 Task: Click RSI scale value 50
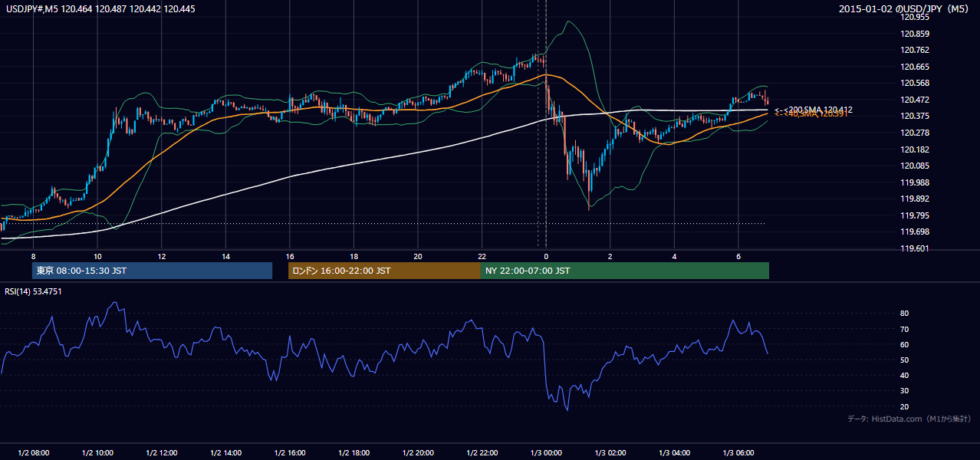pos(904,360)
